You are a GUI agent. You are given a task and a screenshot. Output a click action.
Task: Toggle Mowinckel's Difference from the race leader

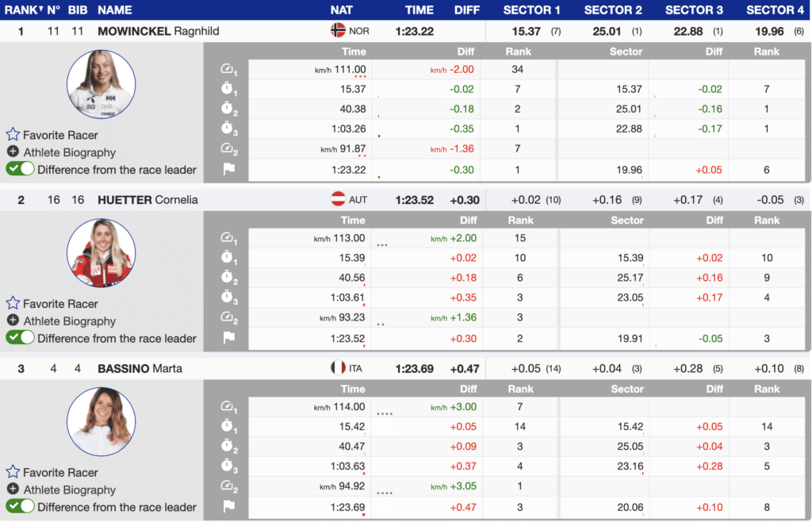pos(21,169)
